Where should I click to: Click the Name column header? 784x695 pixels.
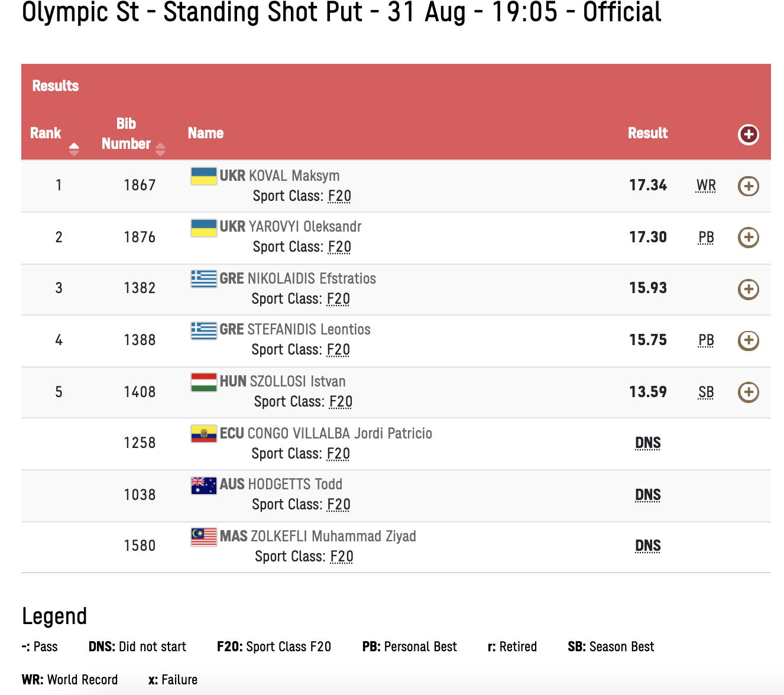206,134
